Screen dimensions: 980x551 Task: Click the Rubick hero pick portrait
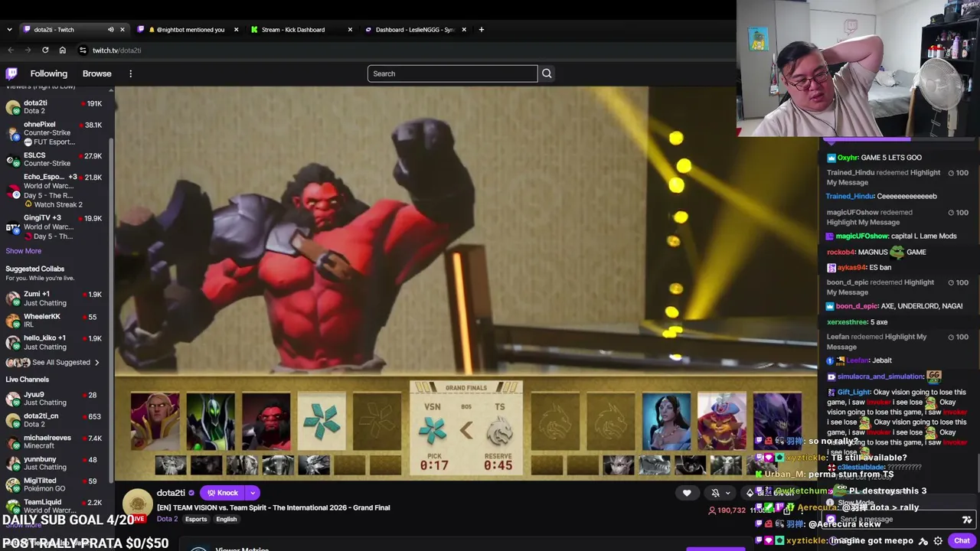pyautogui.click(x=211, y=422)
